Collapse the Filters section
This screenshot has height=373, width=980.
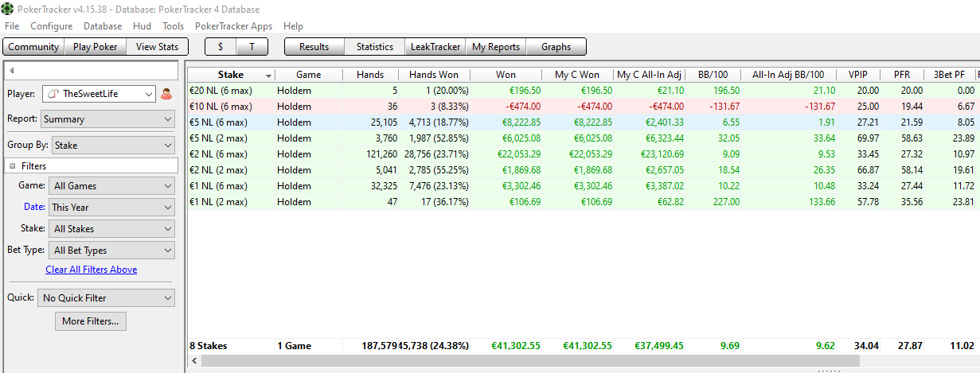click(12, 166)
